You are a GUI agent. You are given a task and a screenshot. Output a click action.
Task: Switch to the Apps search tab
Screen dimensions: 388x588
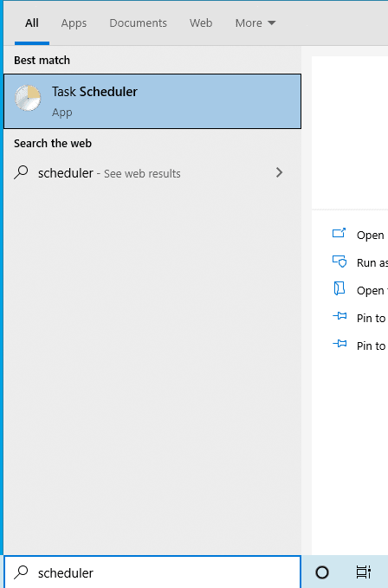point(74,23)
